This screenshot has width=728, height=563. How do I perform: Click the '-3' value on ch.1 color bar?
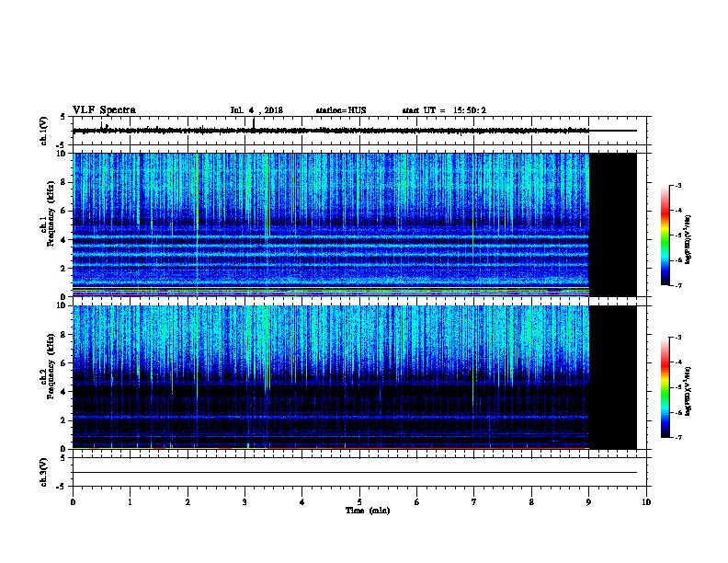[677, 185]
